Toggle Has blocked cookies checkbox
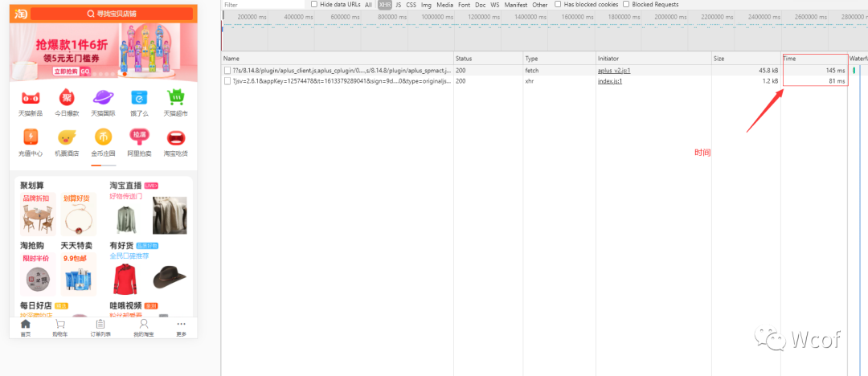Viewport: 868px width, 376px height. pyautogui.click(x=558, y=4)
